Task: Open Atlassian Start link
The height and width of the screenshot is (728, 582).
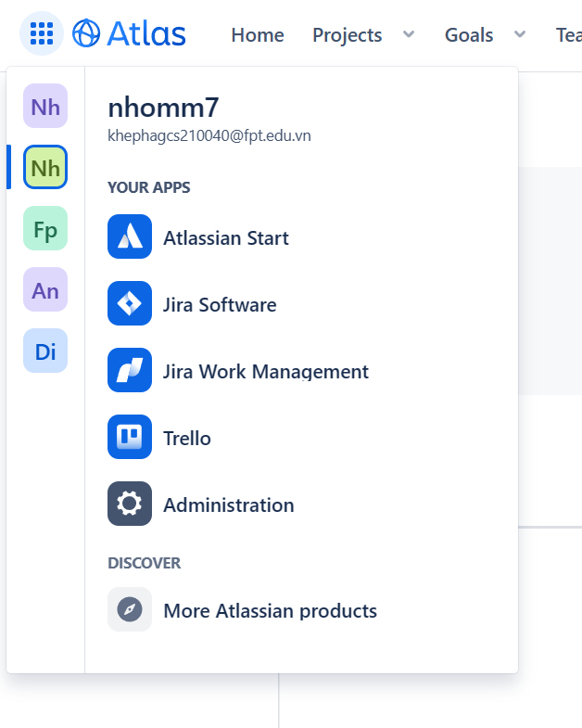Action: pos(226,238)
